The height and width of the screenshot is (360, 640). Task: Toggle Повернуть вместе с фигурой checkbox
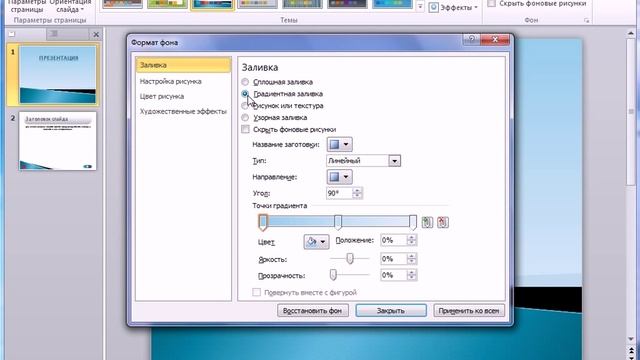point(256,292)
